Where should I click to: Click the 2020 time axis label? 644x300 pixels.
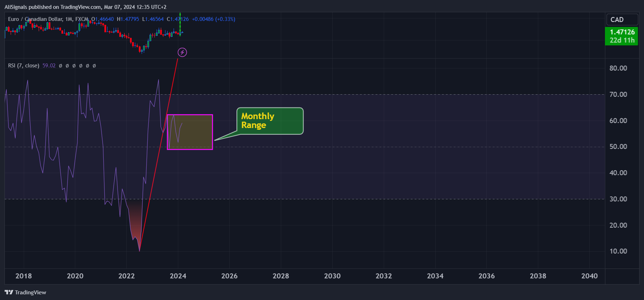(x=75, y=276)
